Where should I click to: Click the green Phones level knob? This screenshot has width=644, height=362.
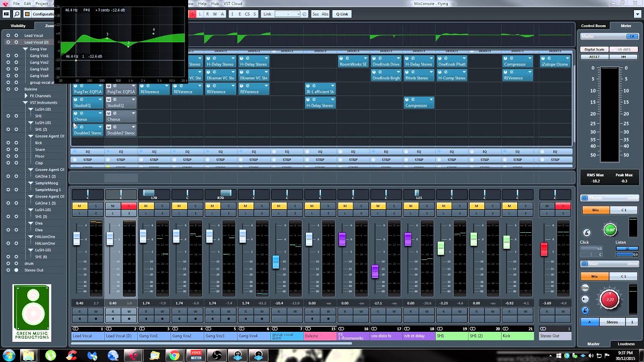coord(610,230)
